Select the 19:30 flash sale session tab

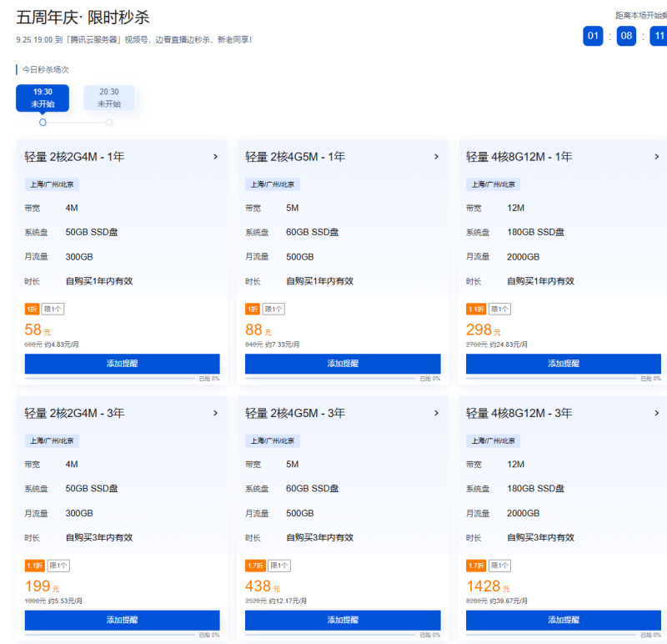pos(43,98)
